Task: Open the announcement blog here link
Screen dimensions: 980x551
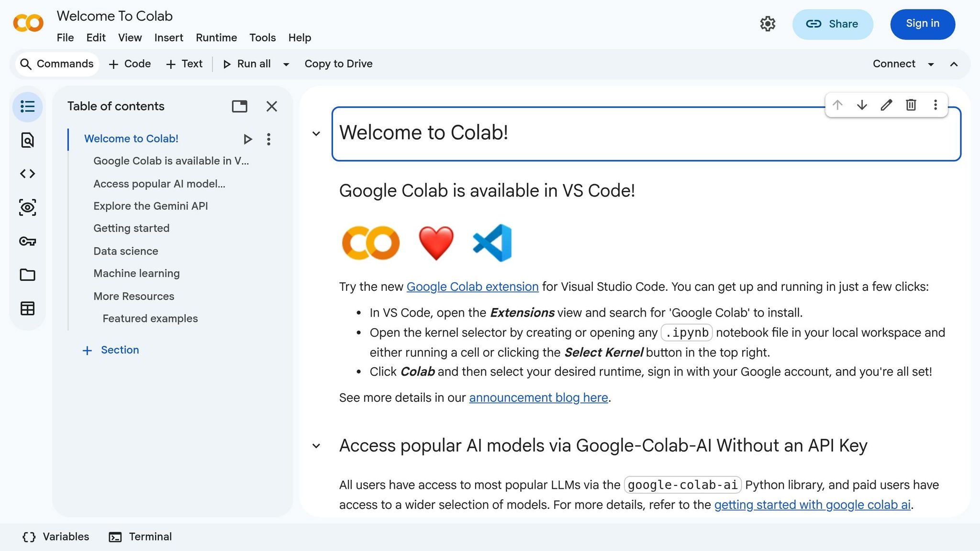Action: tap(538, 398)
